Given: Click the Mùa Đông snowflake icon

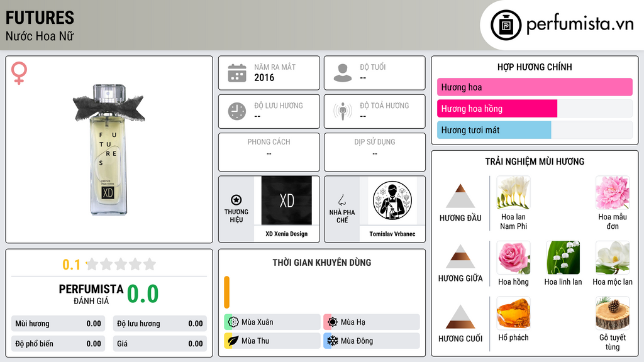Looking at the screenshot, I should coord(333,341).
